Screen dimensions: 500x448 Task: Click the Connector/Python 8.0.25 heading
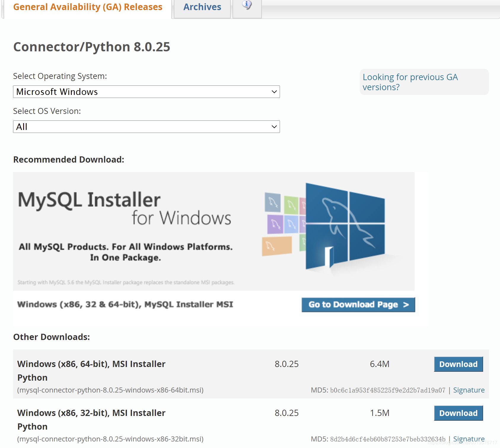pos(92,47)
